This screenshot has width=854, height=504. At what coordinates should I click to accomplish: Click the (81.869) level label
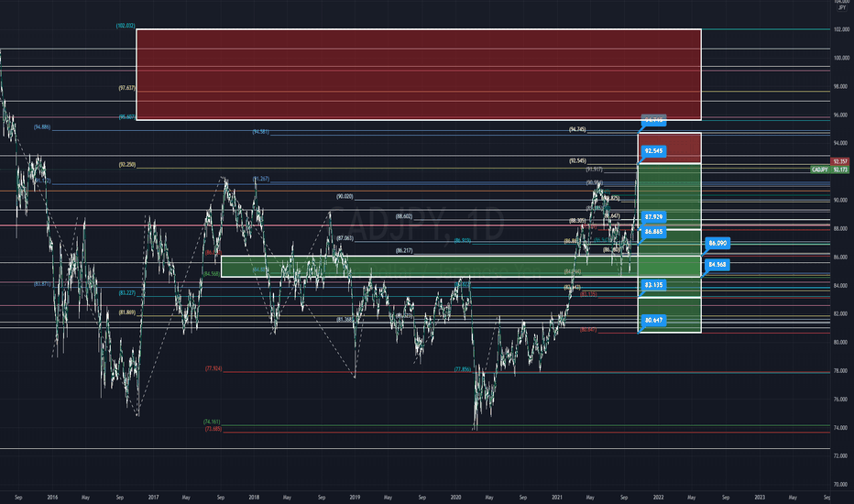tap(126, 312)
